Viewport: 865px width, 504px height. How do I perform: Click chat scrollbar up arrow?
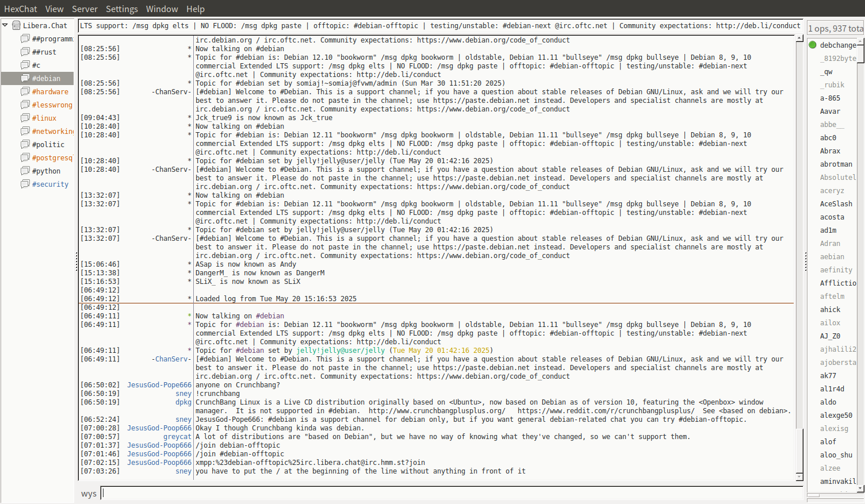click(799, 39)
